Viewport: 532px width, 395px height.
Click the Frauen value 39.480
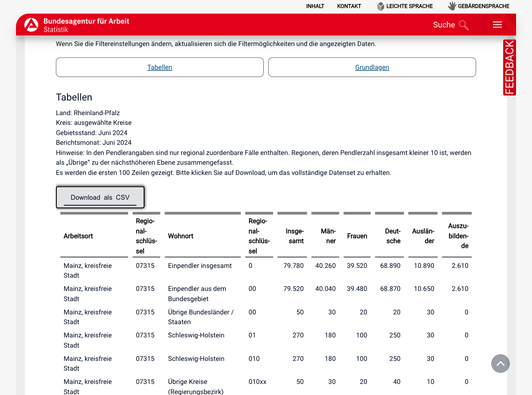357,289
